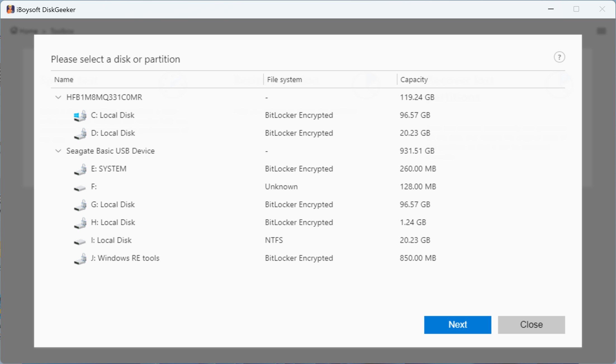This screenshot has height=364, width=616.
Task: Click the C: Local Disk Windows drive icon
Action: tap(80, 116)
